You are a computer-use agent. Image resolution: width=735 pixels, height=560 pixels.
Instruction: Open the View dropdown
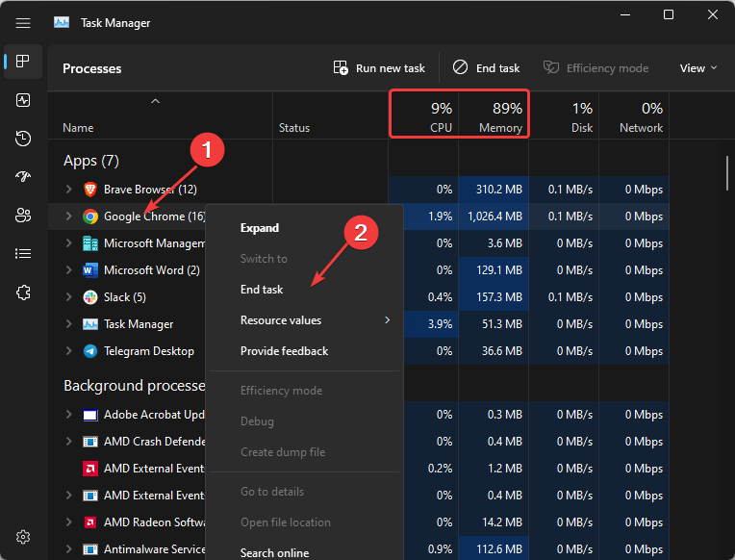pos(698,68)
